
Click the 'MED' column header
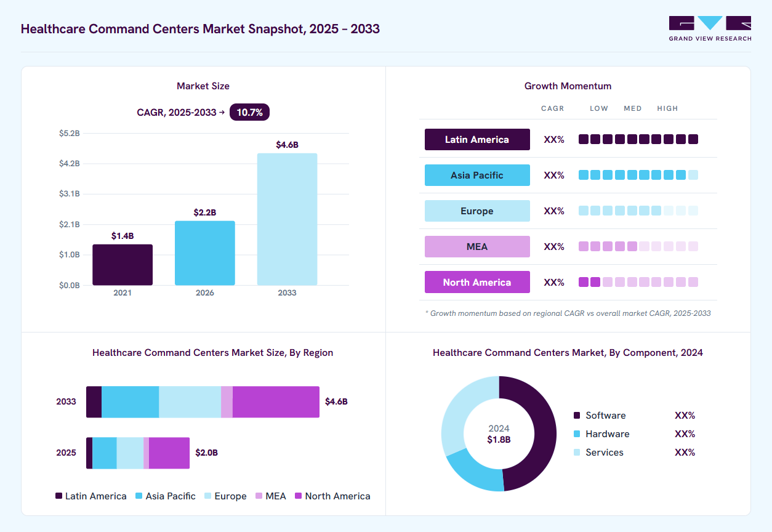tap(633, 108)
